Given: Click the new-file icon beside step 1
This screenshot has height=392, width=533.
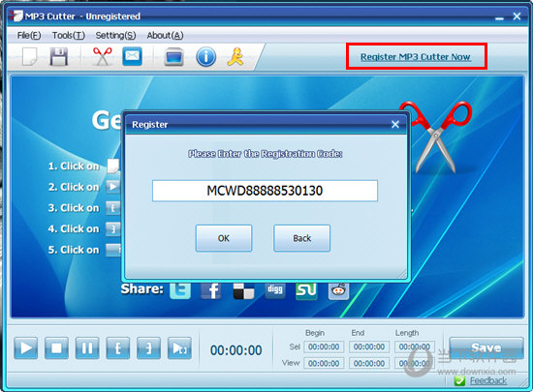Looking at the screenshot, I should (113, 166).
